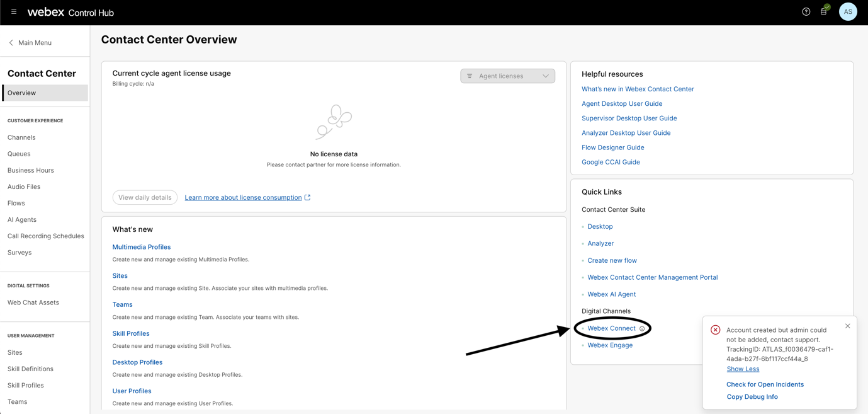Open Channels in the sidebar

(21, 137)
